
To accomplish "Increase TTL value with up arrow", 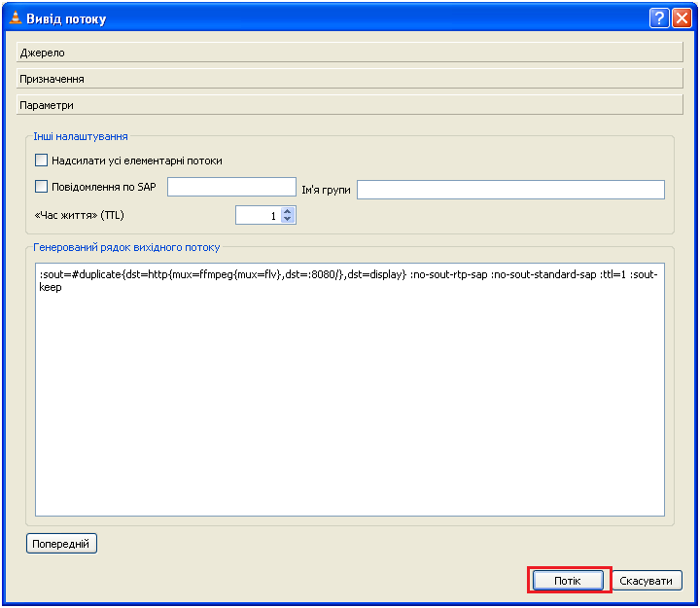I will 288,211.
